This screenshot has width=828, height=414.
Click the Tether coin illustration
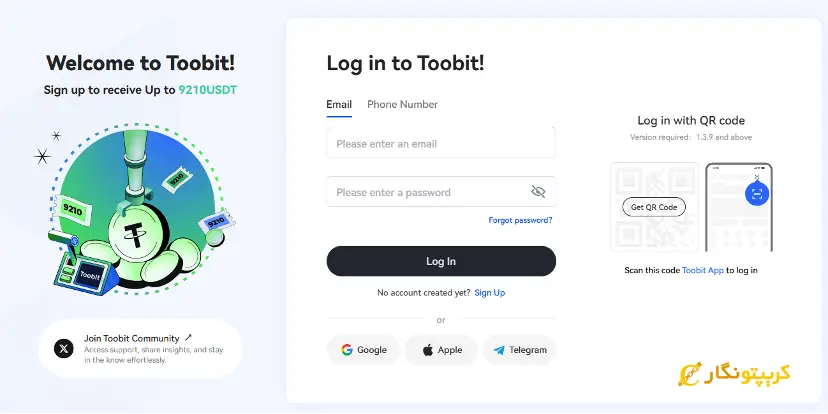coord(135,233)
